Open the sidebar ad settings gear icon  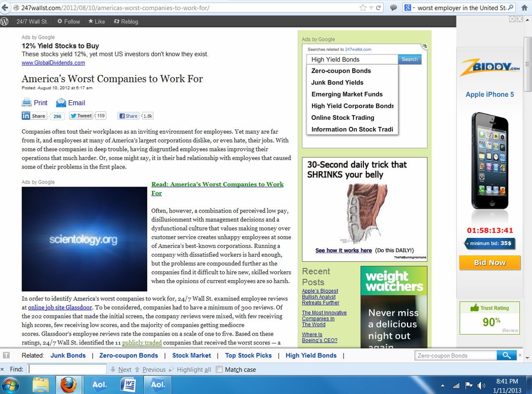[512, 19]
